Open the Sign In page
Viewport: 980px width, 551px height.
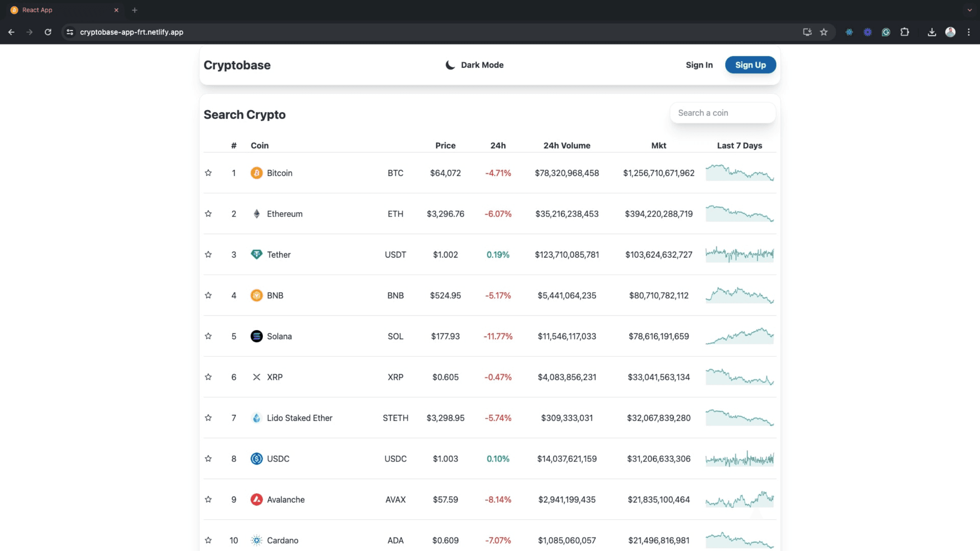[x=699, y=65]
